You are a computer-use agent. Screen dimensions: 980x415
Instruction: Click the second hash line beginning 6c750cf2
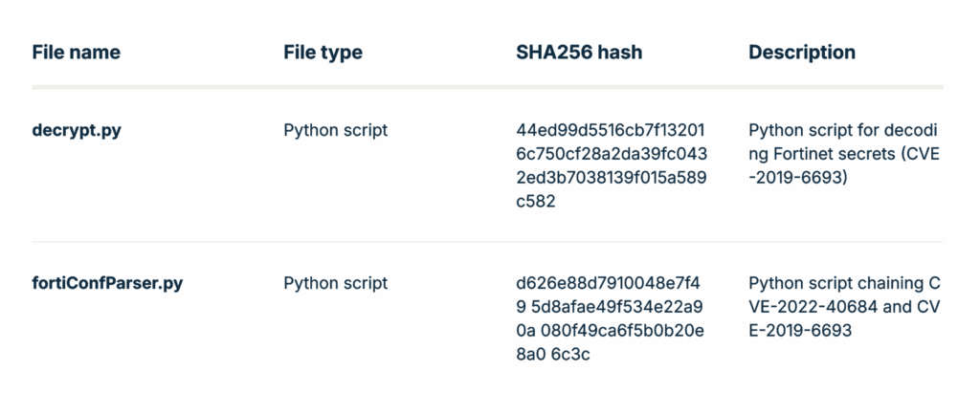[x=611, y=154]
